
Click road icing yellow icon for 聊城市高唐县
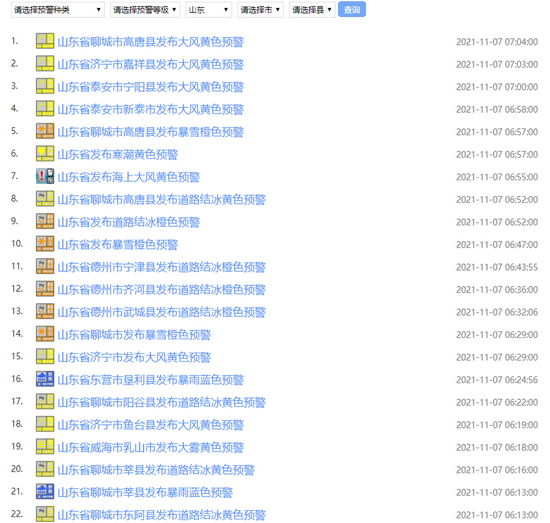tap(45, 199)
